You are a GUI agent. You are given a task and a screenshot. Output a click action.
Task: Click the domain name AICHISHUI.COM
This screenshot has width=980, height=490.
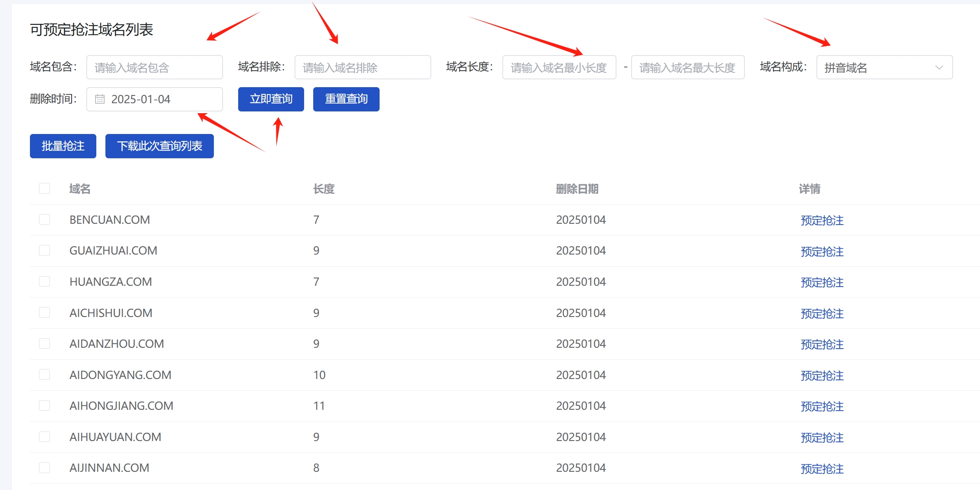(111, 313)
